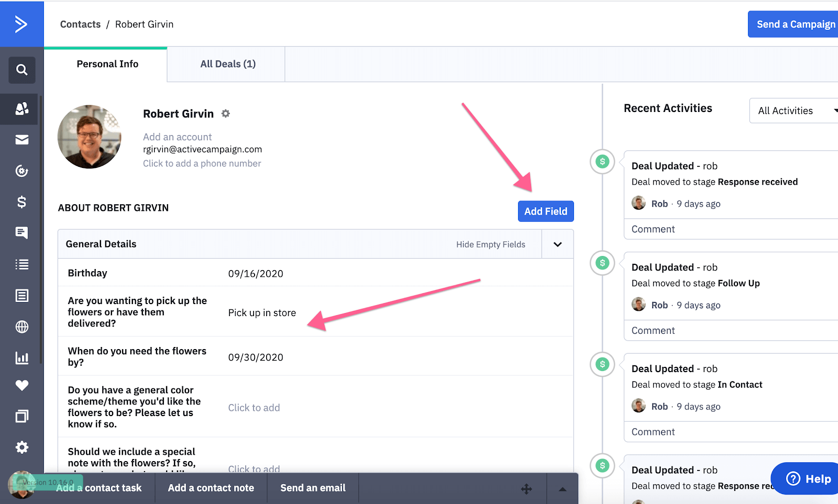Image resolution: width=838 pixels, height=504 pixels.
Task: Click Robert Girvin's profile photo
Action: tap(90, 137)
